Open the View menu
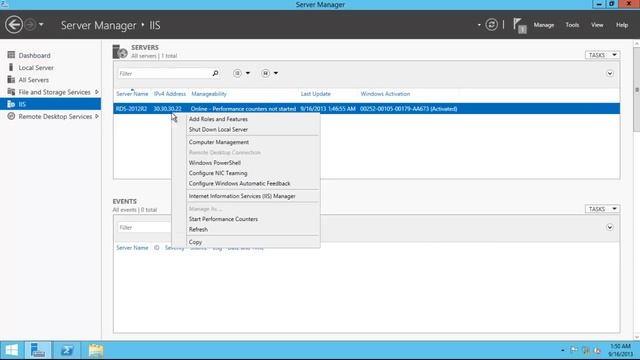The height and width of the screenshot is (360, 640). 597,25
